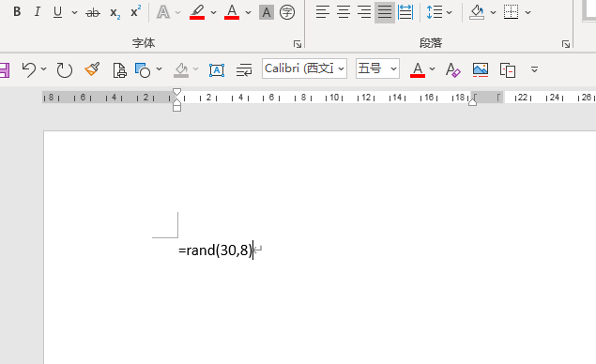Expand line spacing dropdown arrow
Viewport: 596px width, 364px height.
click(x=450, y=12)
